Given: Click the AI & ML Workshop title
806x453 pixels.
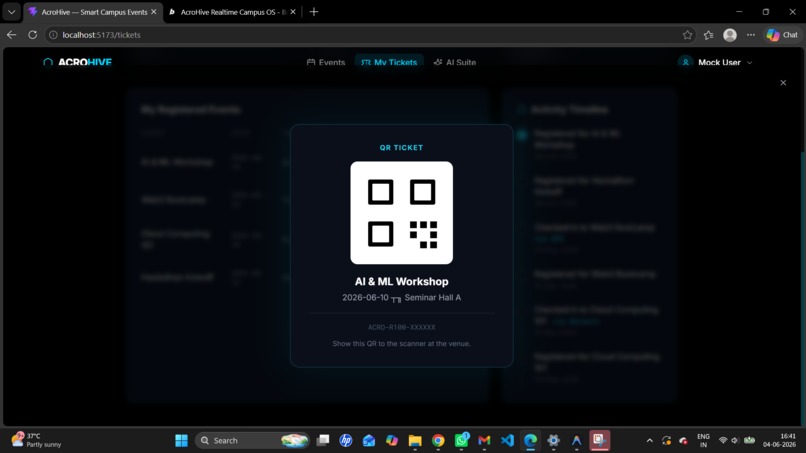Looking at the screenshot, I should (x=401, y=281).
